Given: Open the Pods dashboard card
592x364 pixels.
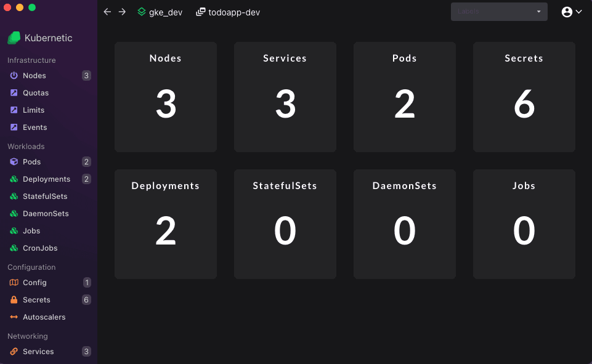Looking at the screenshot, I should [x=405, y=97].
